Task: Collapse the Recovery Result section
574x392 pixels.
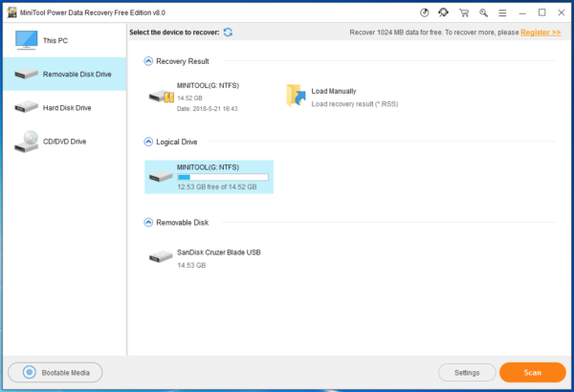Action: (x=148, y=61)
